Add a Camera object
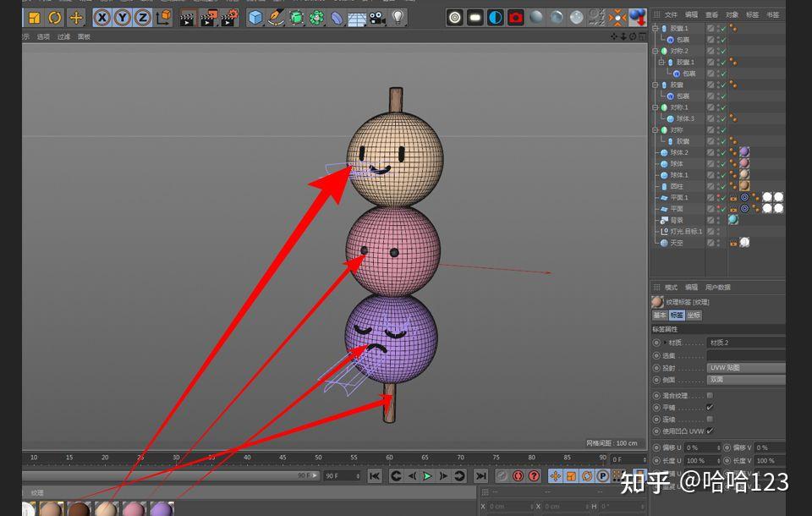 tap(377, 18)
